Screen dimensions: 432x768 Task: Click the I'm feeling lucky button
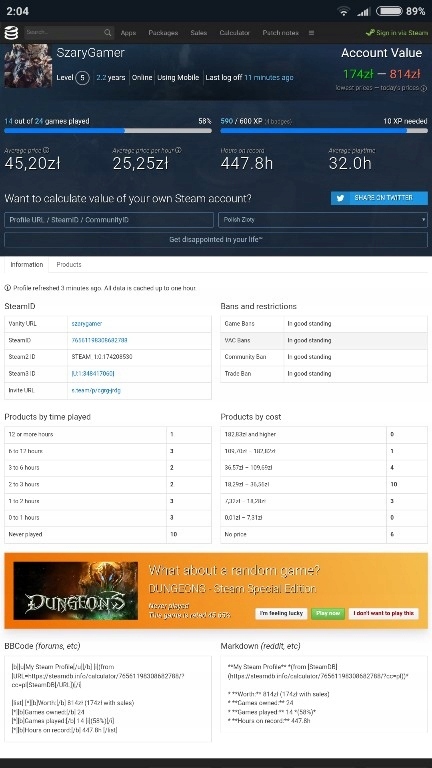(x=281, y=613)
